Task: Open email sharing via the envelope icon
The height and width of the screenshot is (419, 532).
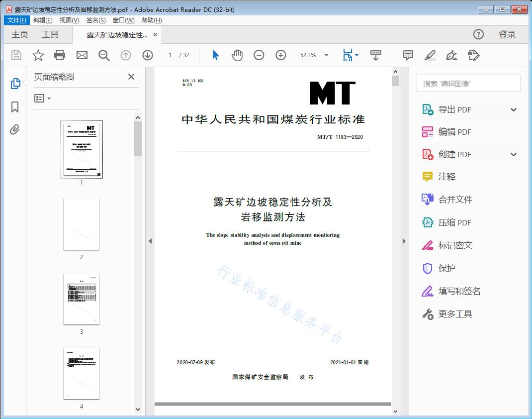Action: point(82,55)
